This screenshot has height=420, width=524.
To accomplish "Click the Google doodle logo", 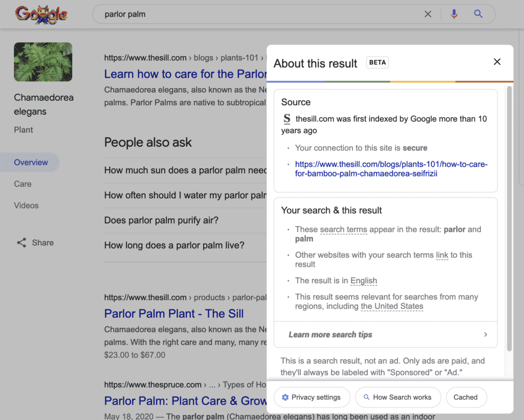I will (x=41, y=14).
